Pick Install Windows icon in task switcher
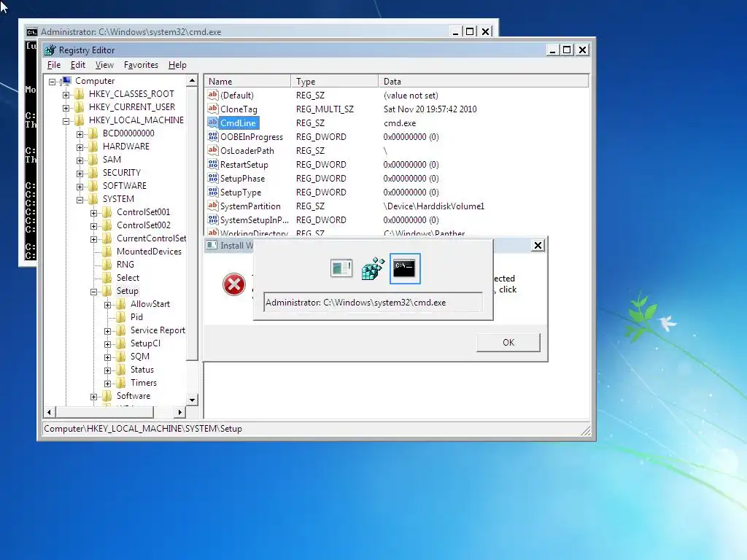 click(x=341, y=268)
